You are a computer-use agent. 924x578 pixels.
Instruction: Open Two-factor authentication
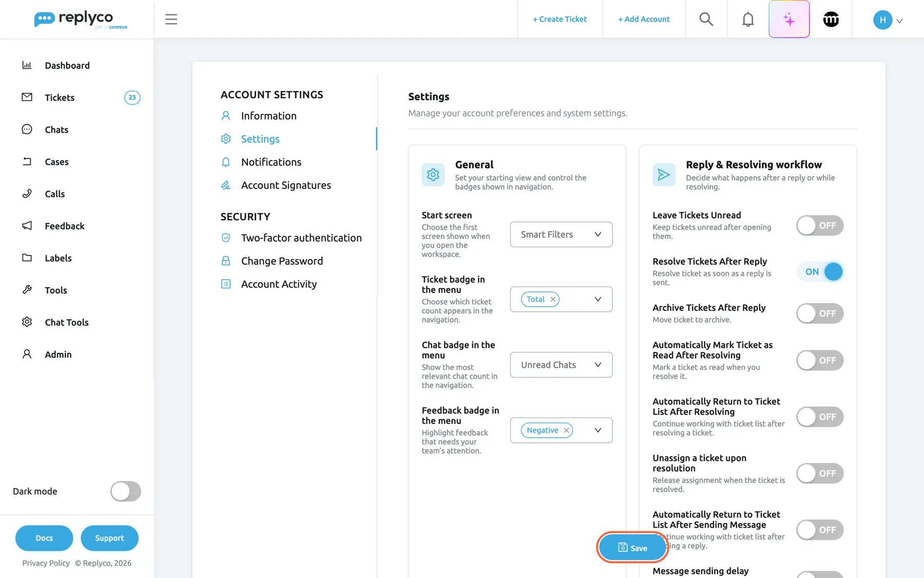[x=301, y=238]
